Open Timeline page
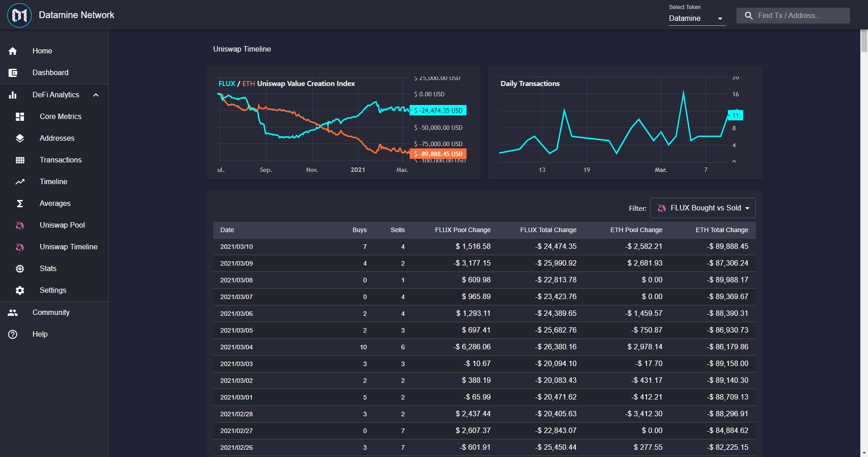868x457 pixels. coord(54,182)
